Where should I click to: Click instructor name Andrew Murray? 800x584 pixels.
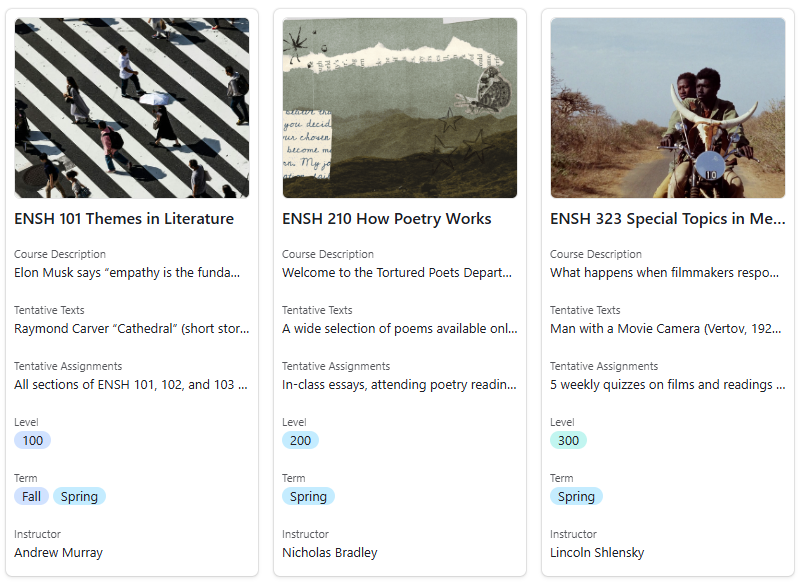58,552
